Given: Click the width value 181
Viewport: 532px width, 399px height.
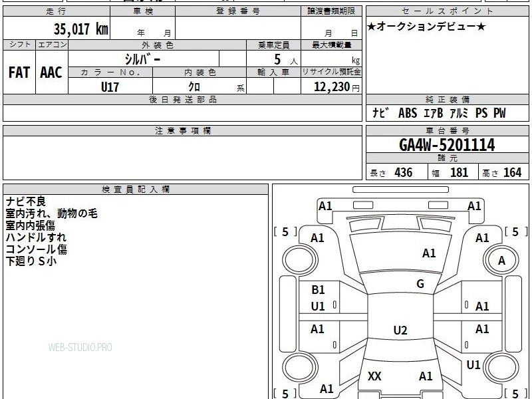Looking at the screenshot, I should (459, 172).
